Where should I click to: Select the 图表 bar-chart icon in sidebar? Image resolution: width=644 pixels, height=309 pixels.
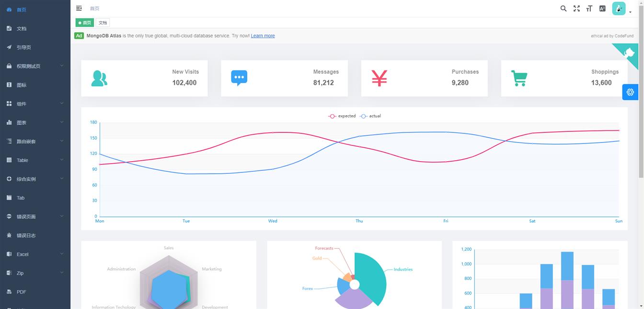(x=9, y=122)
